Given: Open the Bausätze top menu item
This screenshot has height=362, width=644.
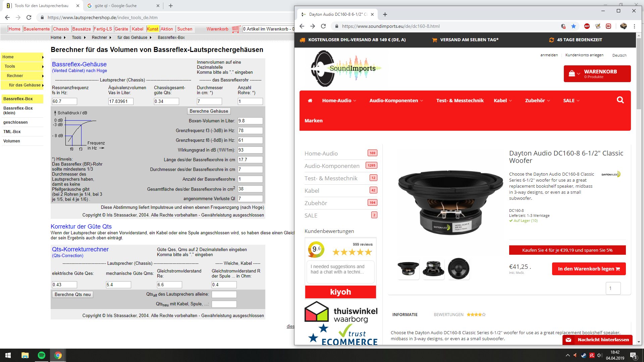Looking at the screenshot, I should click(x=82, y=29).
